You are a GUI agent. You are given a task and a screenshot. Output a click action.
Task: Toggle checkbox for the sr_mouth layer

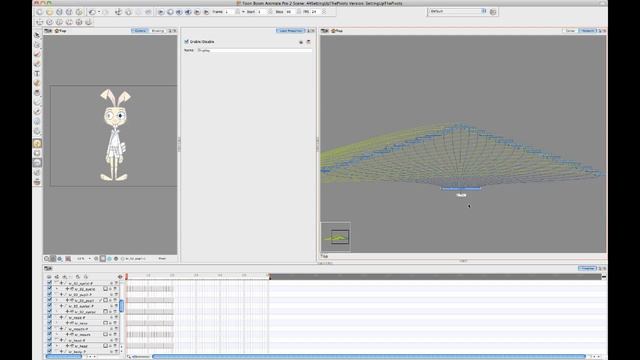49,334
